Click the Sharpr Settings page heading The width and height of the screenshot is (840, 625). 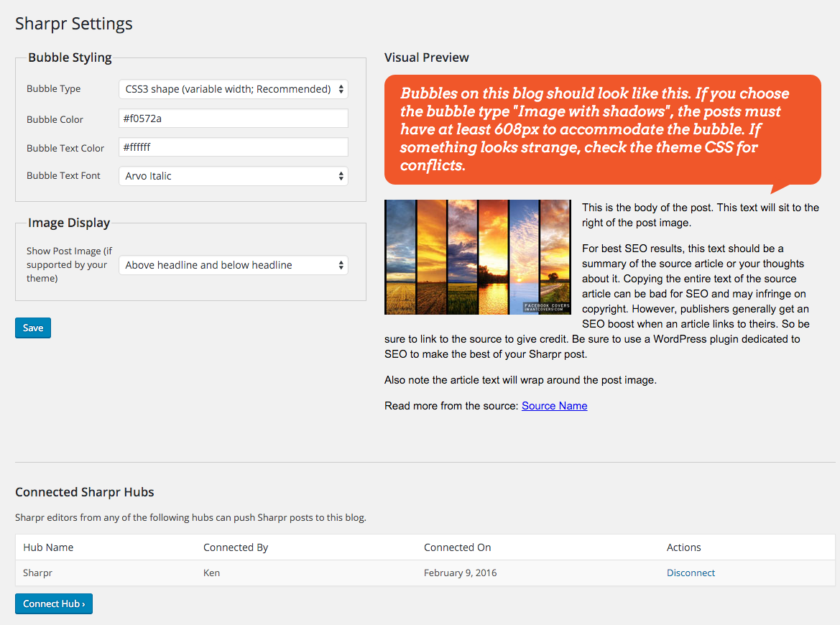[x=74, y=24]
